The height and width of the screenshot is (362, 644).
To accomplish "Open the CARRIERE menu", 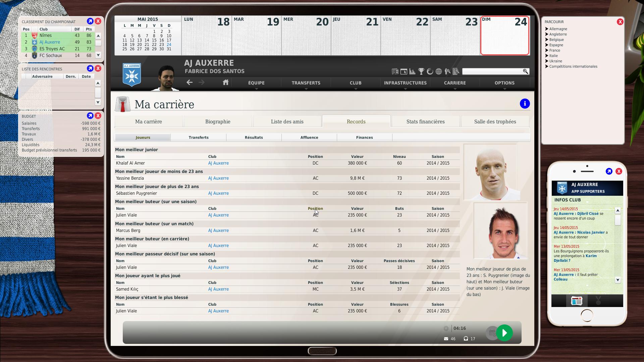I will (x=455, y=83).
